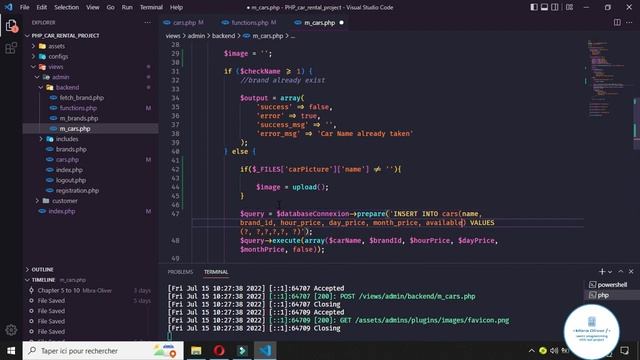Image resolution: width=640 pixels, height=360 pixels.
Task: Select the m_cars.php editor tab
Action: pos(320,23)
